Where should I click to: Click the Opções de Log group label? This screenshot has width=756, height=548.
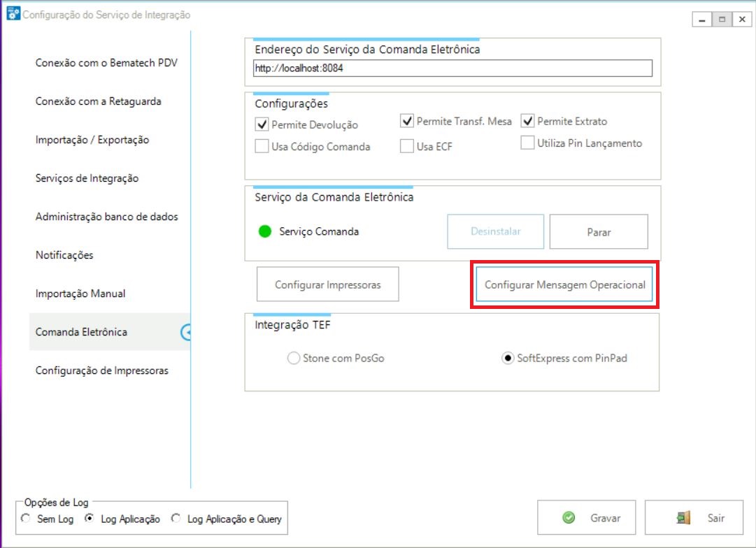[57, 502]
